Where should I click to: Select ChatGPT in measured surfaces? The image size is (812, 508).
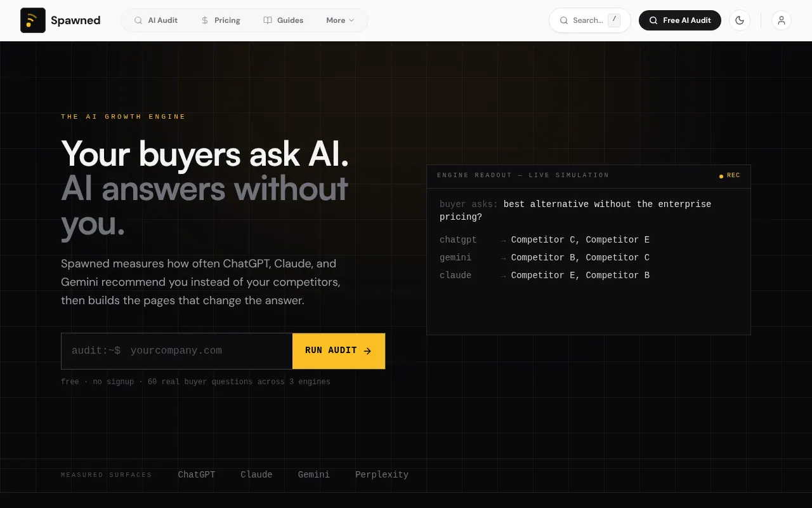point(197,474)
